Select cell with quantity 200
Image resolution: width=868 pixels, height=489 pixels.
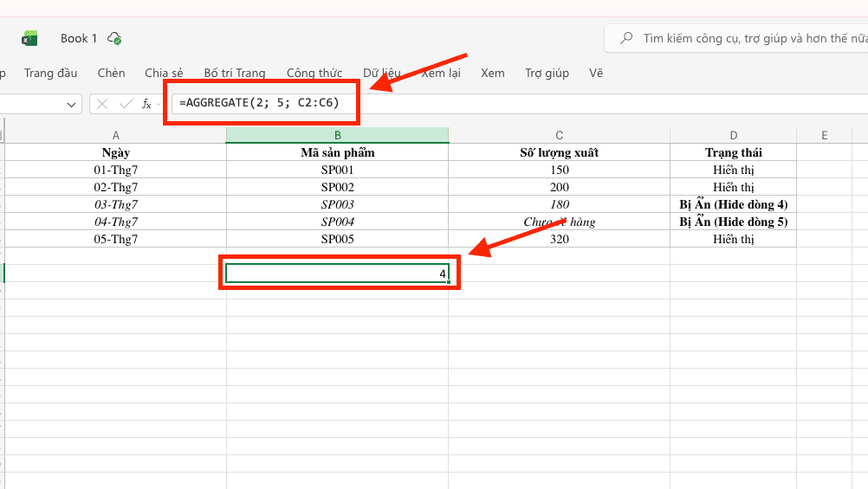click(559, 187)
